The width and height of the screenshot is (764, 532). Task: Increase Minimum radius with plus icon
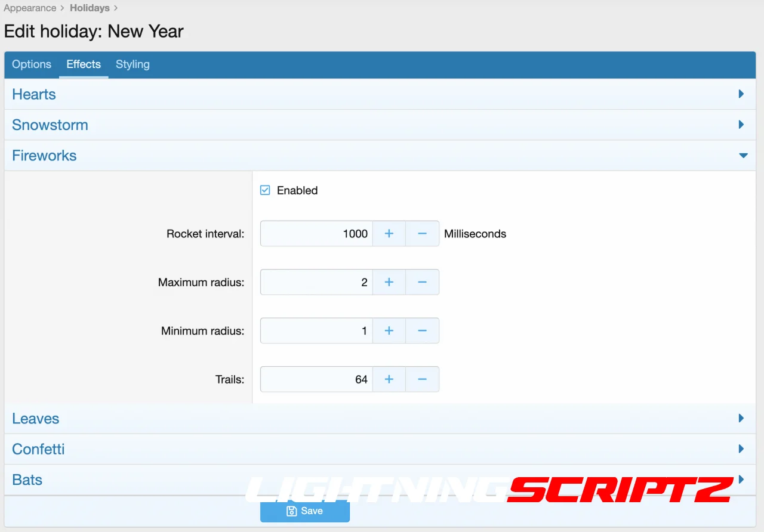tap(389, 330)
